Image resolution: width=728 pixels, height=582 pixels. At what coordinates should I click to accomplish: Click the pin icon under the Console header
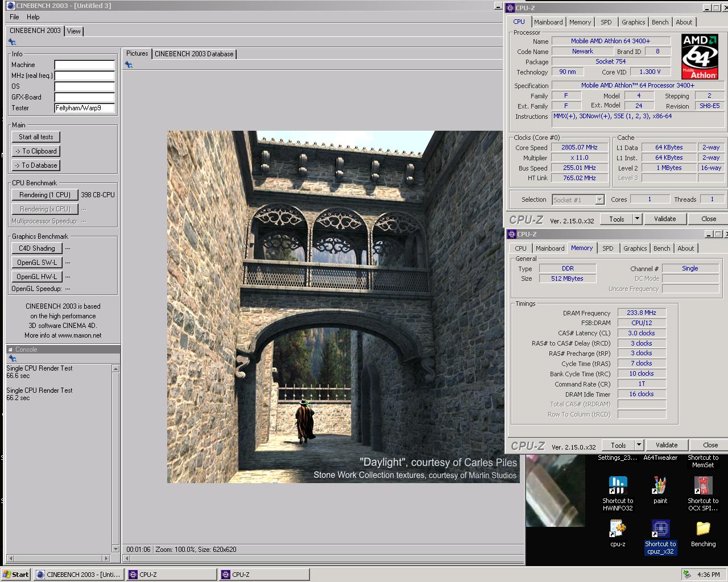[x=12, y=359]
